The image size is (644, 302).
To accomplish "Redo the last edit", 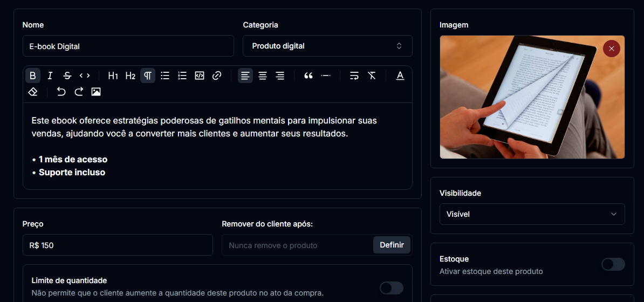I will pos(78,92).
